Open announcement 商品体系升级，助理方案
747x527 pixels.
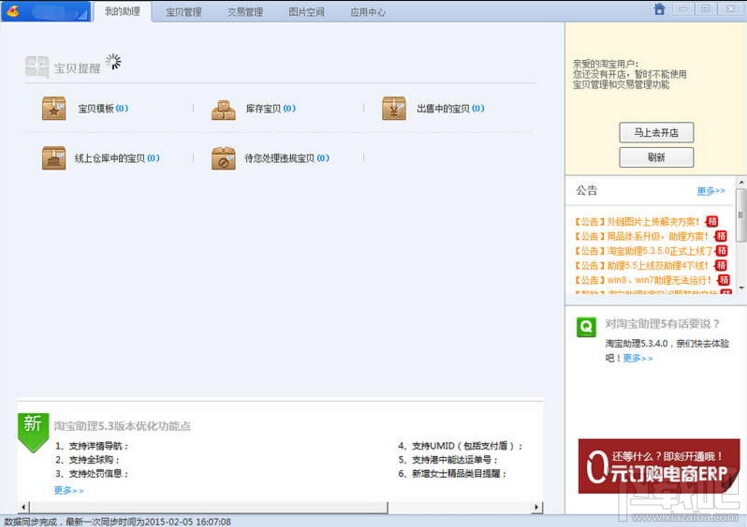(643, 236)
